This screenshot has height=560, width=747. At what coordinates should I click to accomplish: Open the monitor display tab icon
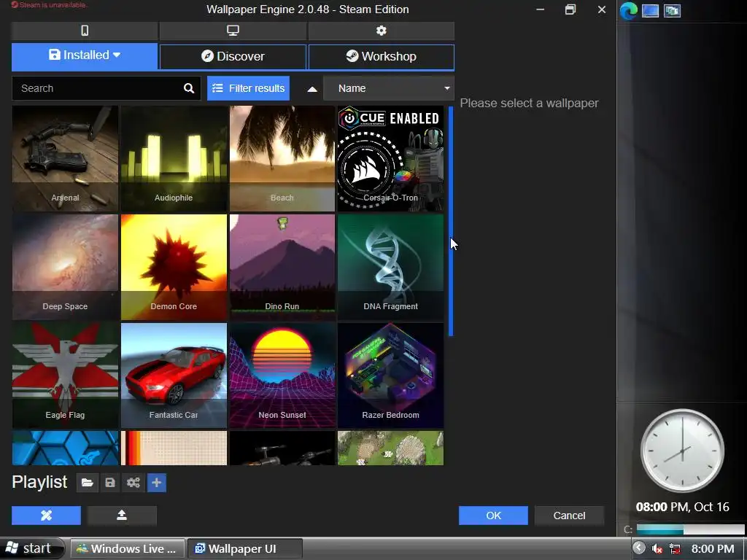233,31
